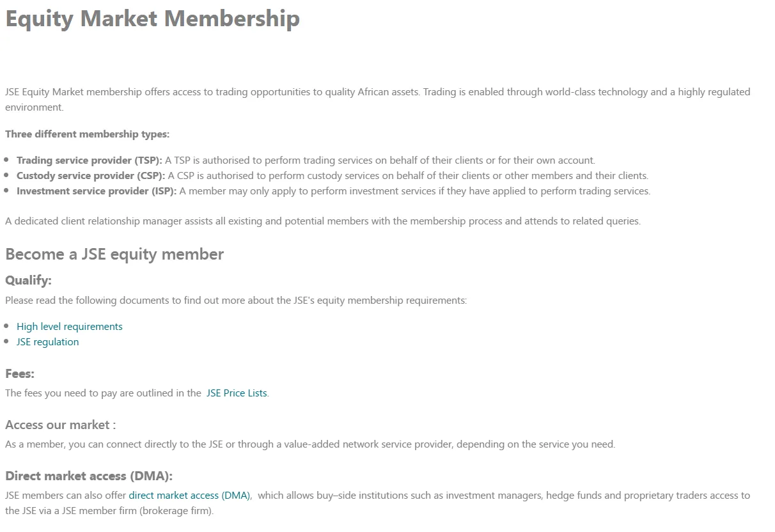Click the Equity Market Membership page title

(x=152, y=19)
